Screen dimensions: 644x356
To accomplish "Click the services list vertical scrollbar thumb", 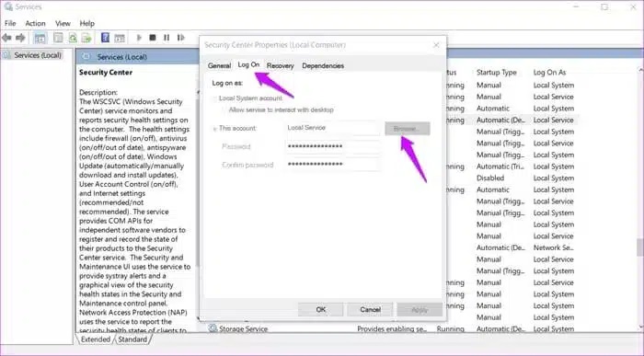I will pos(640,247).
